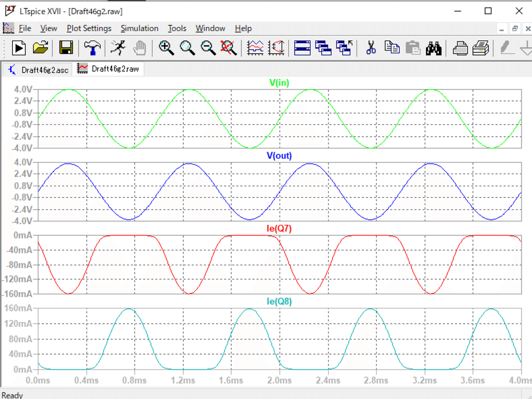
Task: Open the View menu
Action: (x=49, y=28)
